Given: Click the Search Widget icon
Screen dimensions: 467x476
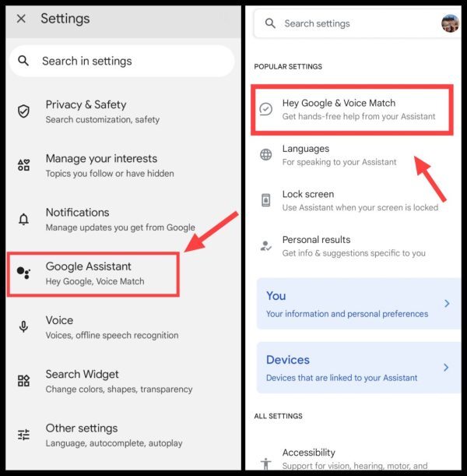Looking at the screenshot, I should point(23,380).
